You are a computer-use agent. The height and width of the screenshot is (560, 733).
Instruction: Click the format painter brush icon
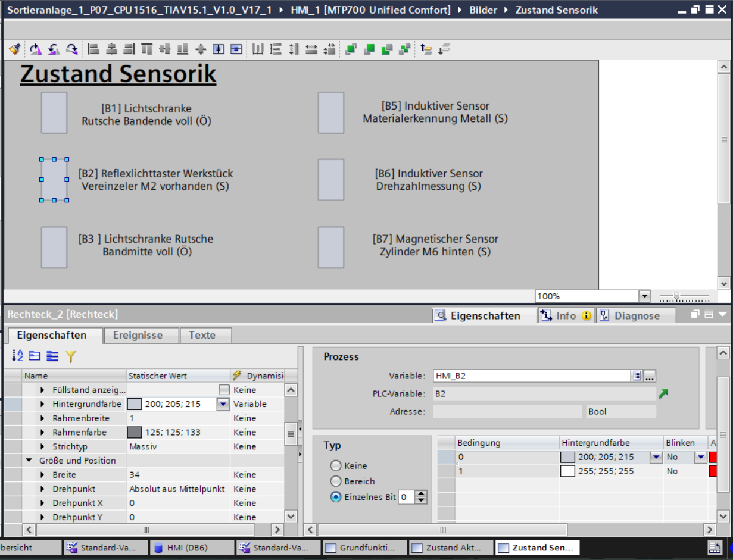point(14,49)
